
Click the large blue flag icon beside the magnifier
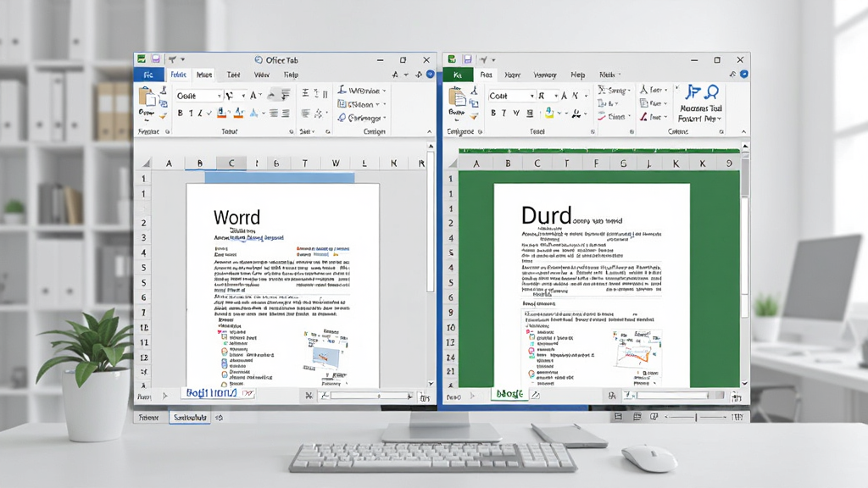tap(692, 91)
